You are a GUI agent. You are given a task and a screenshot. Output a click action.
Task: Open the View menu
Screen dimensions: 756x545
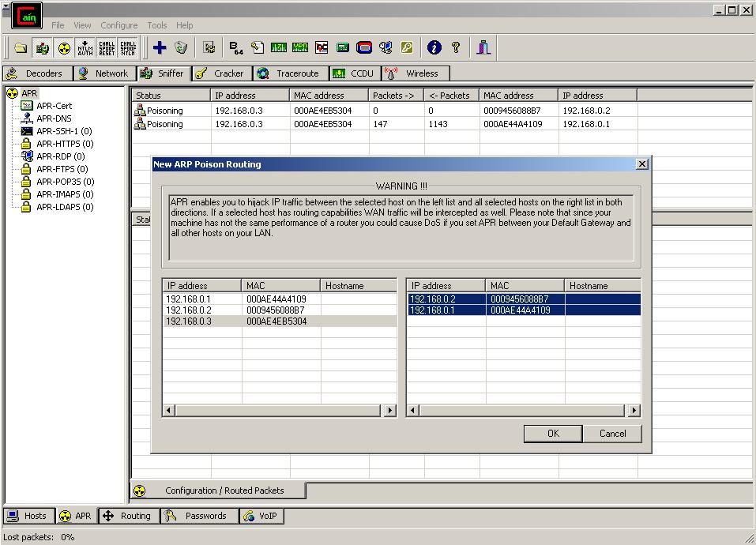82,25
